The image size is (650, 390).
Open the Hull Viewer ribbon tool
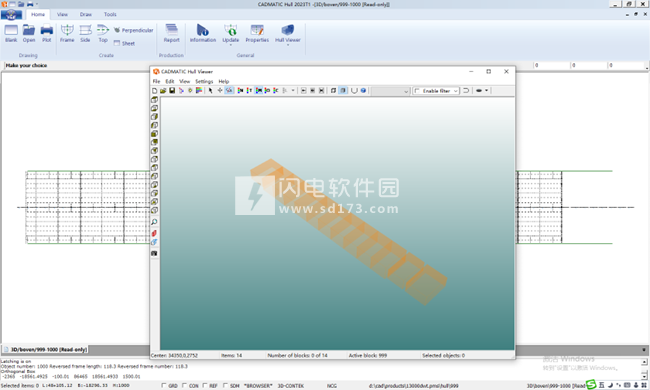click(288, 34)
